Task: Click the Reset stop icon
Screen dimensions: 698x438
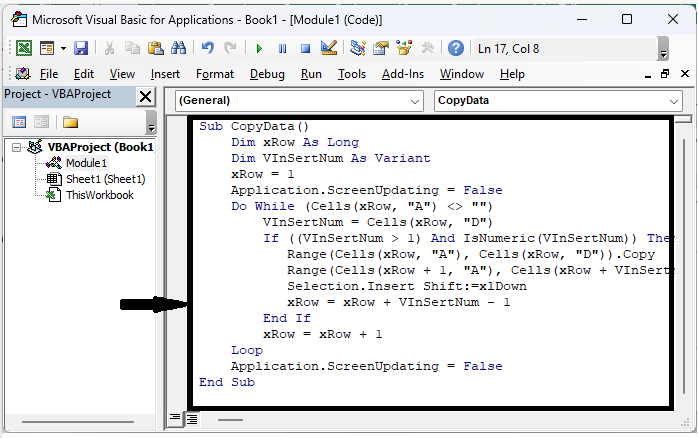Action: (305, 49)
